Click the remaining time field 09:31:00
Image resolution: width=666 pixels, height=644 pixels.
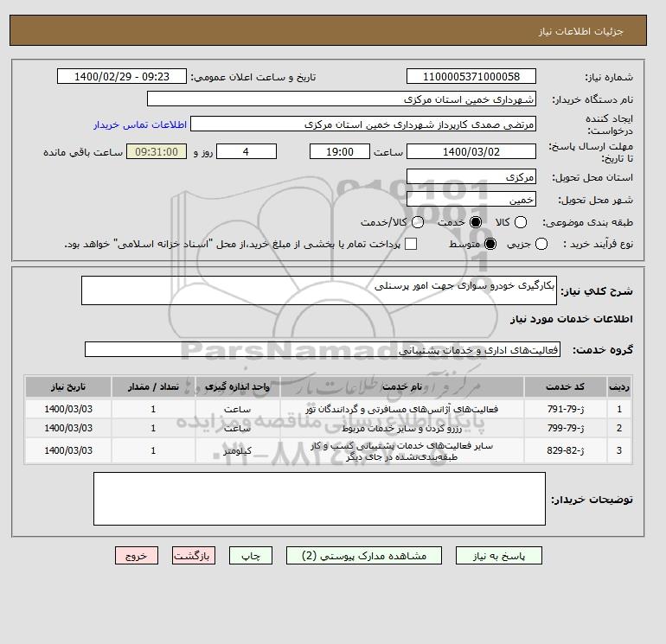coord(157,151)
